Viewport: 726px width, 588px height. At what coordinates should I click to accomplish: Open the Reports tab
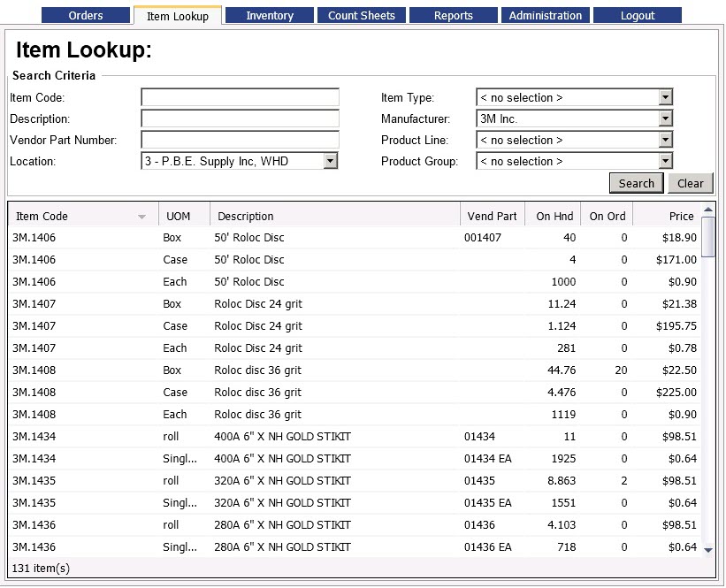(454, 15)
